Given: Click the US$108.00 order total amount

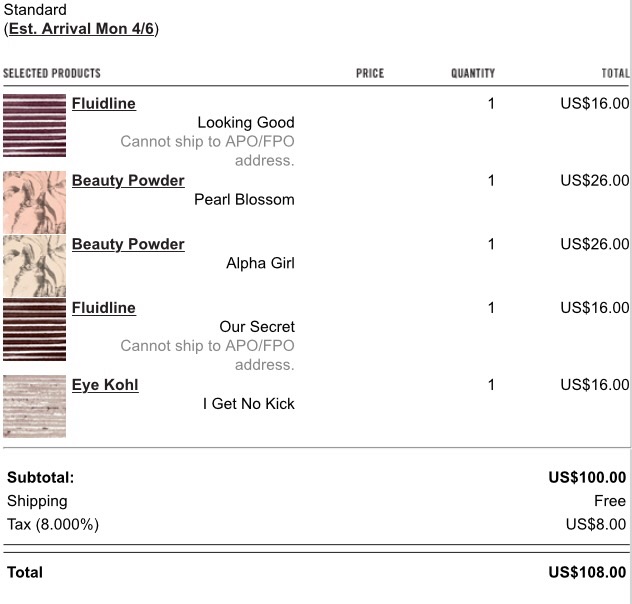Looking at the screenshot, I should [587, 573].
